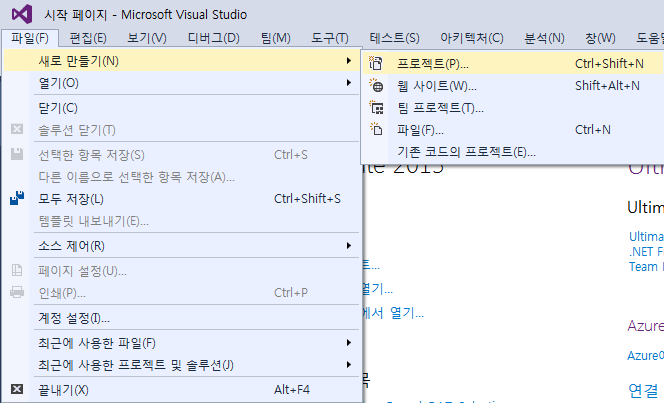Open the 테스트(S) menu
This screenshot has height=403, width=664.
(394, 39)
